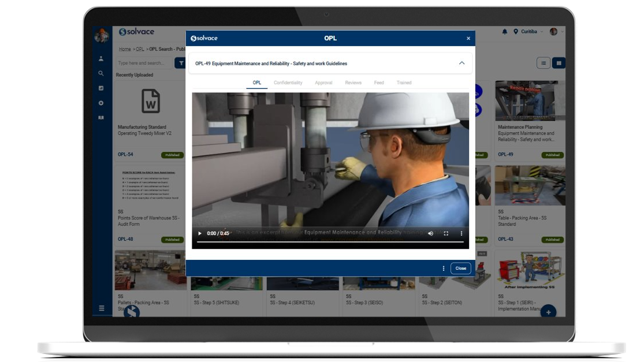644x362 pixels.
Task: Go to OPL in the breadcrumb
Action: (x=140, y=49)
